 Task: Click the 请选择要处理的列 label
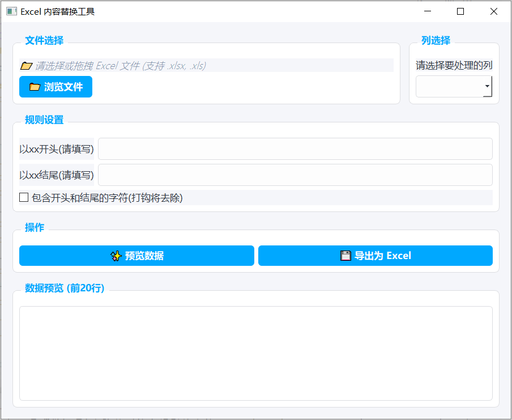pyautogui.click(x=454, y=65)
